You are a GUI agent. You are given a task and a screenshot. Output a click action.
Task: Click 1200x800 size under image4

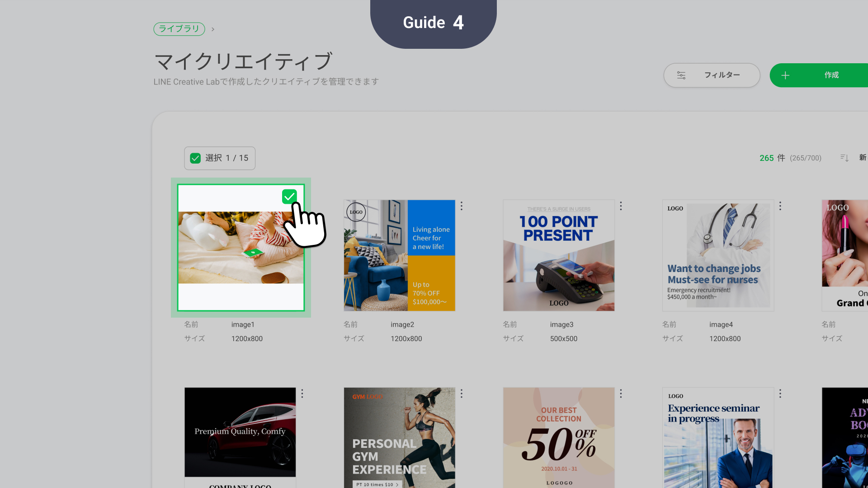(725, 338)
